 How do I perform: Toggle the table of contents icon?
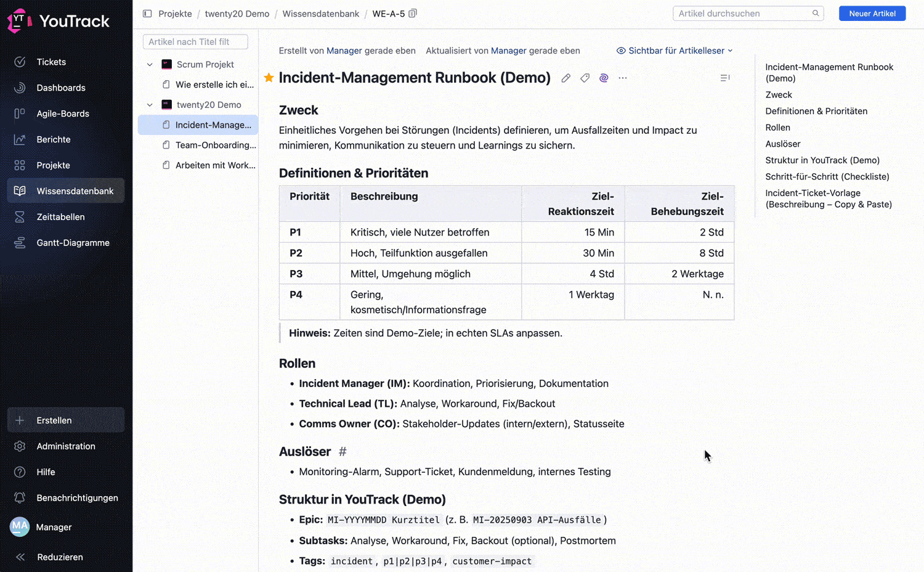pos(725,78)
